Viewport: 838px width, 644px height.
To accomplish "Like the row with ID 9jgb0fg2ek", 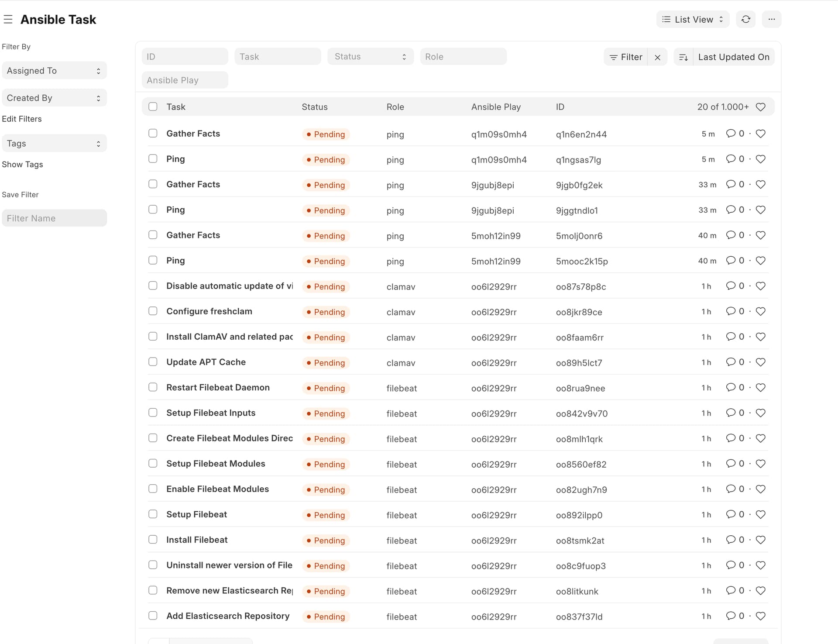I will point(760,184).
